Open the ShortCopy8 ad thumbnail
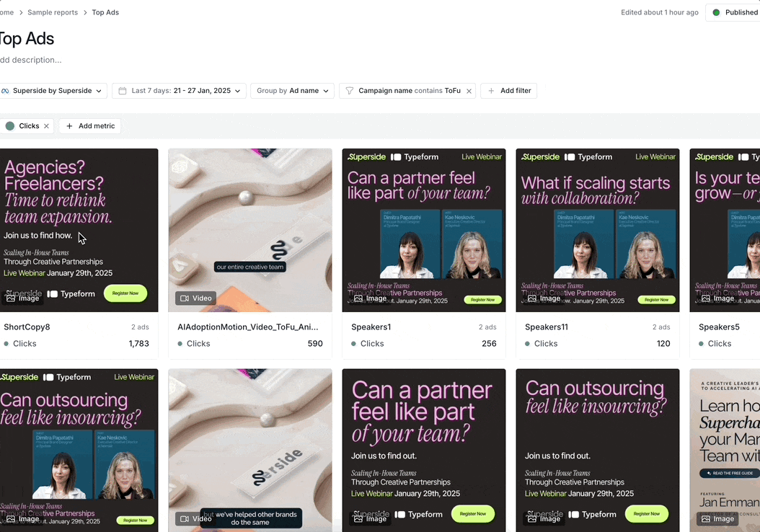Screen dimensions: 760x532 pos(78,230)
